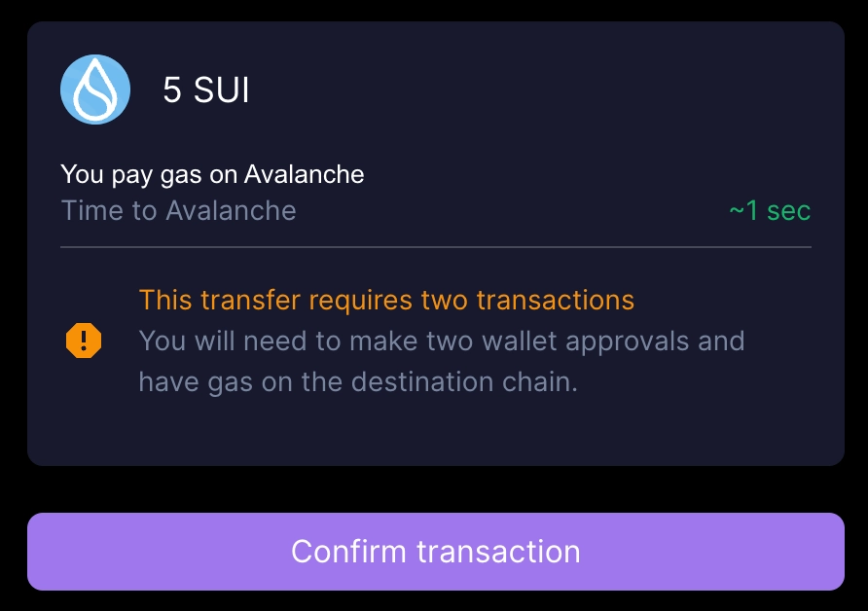Viewport: 868px width, 611px height.
Task: Click 'This transfer requires two transactions' heading
Action: pos(386,300)
